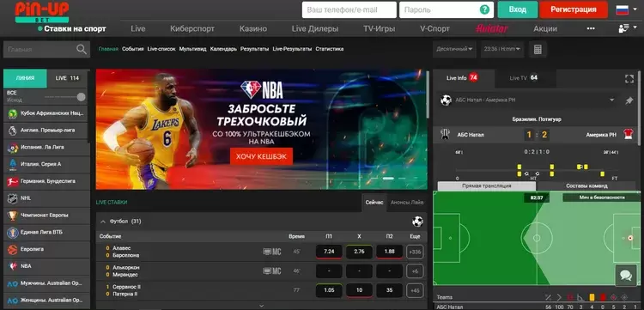Image resolution: width=644 pixels, height=310 pixels.
Task: Open the Russian flag language selector
Action: tap(623, 9)
